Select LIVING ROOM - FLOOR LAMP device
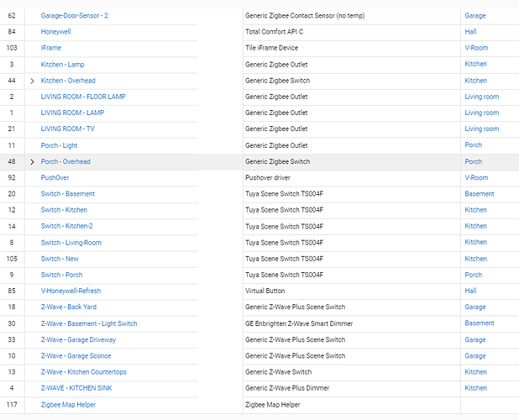This screenshot has width=519, height=420. coord(83,97)
